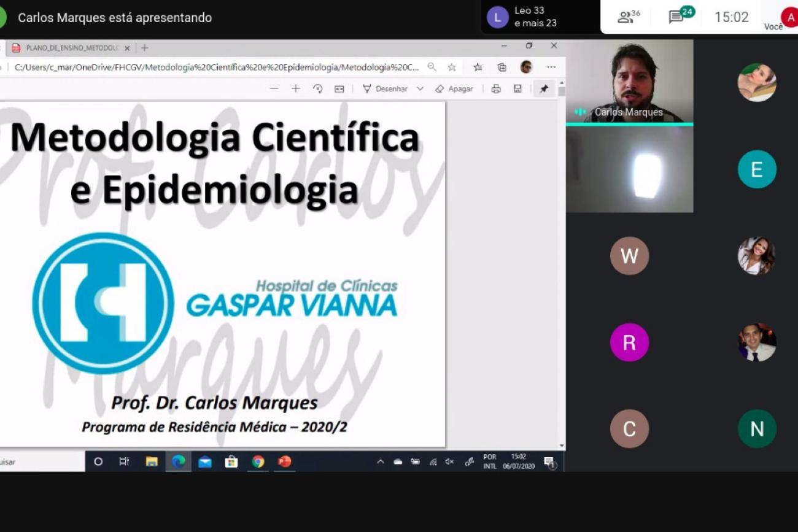This screenshot has height=532, width=798.
Task: Zoom out the PDF with the minus icon
Action: pos(274,89)
